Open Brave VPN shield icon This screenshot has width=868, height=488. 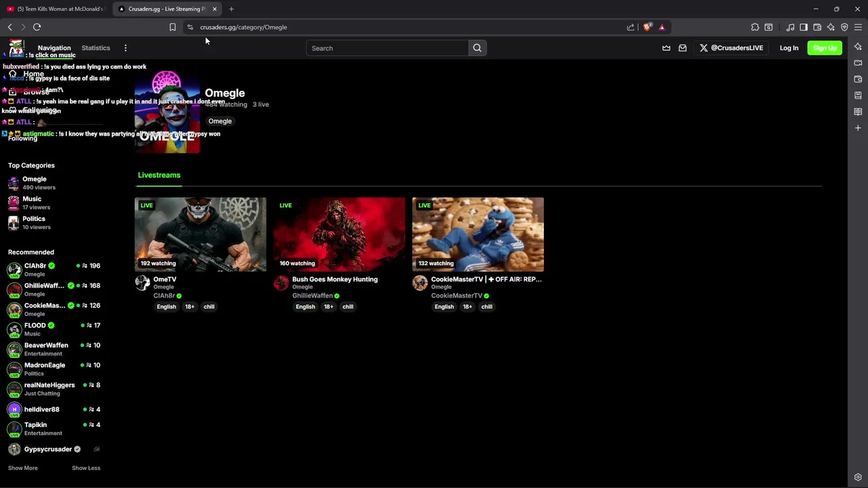(x=844, y=27)
